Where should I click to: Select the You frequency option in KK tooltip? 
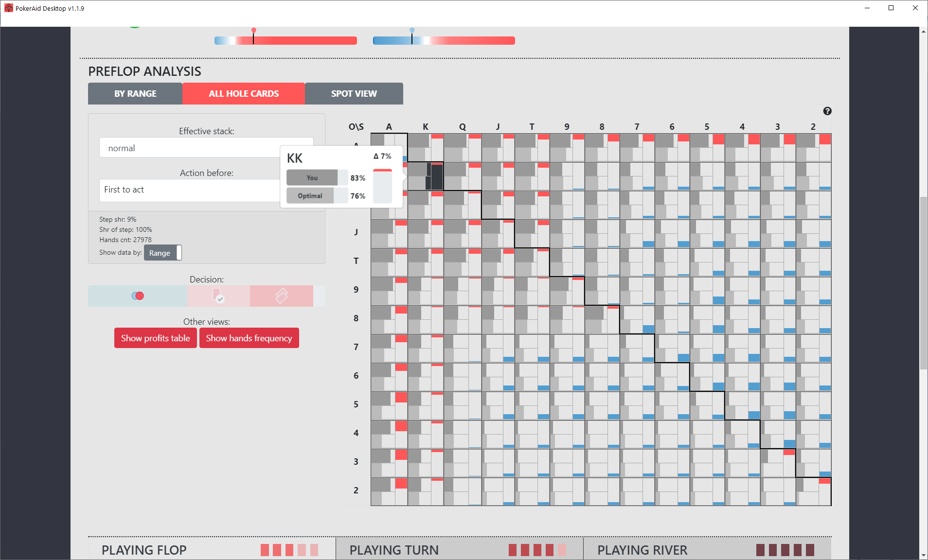tap(312, 177)
